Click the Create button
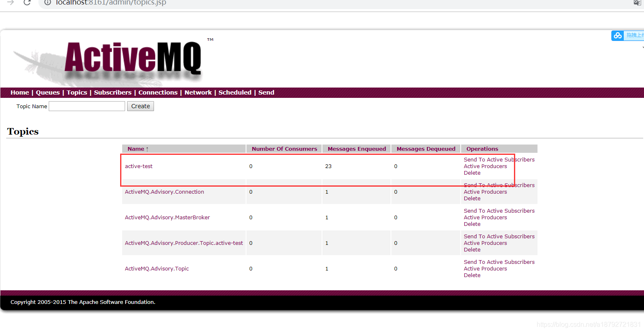Viewport: 644px width, 332px height. (140, 106)
